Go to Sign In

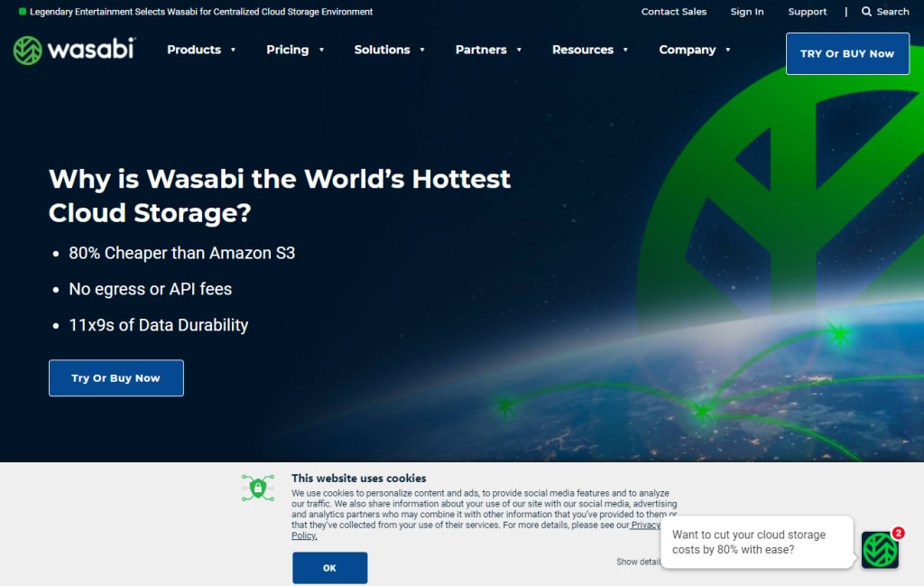point(746,12)
